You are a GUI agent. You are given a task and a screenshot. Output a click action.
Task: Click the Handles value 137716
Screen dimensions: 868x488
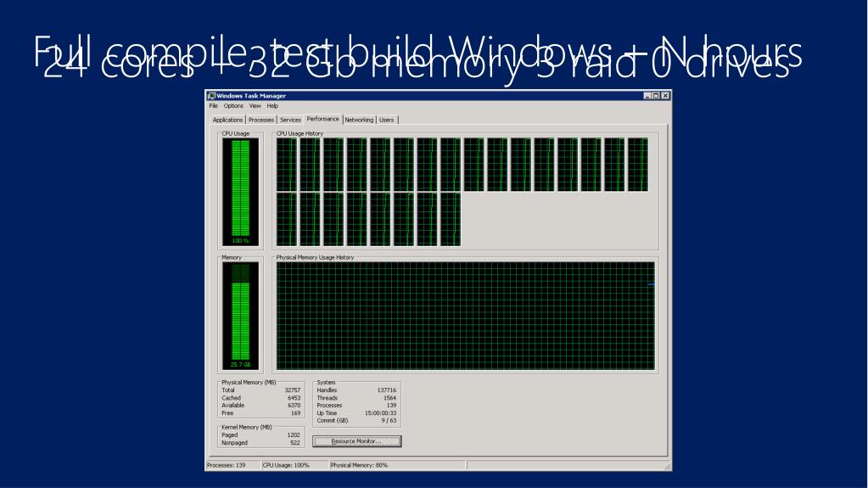click(x=386, y=390)
